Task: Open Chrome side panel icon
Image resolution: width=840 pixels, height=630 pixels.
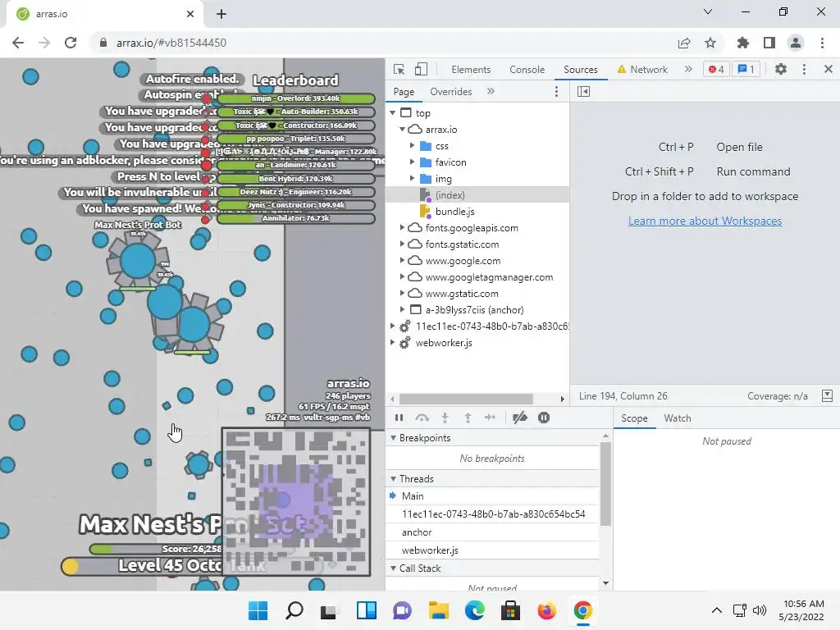Action: click(769, 43)
